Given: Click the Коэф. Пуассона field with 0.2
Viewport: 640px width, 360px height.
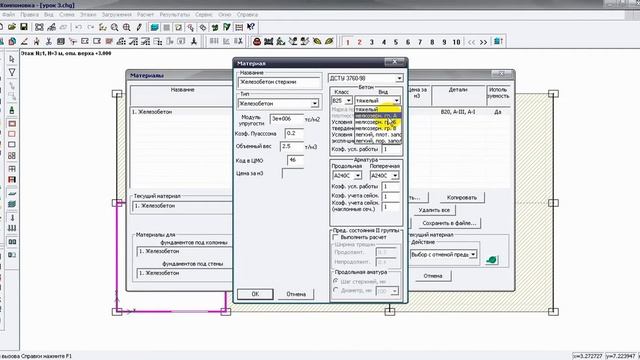Looking at the screenshot, I should [x=294, y=133].
